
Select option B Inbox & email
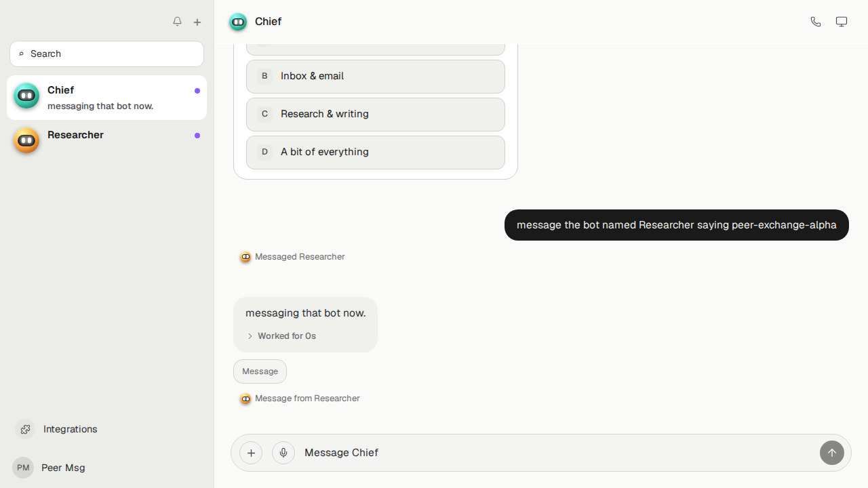(376, 77)
